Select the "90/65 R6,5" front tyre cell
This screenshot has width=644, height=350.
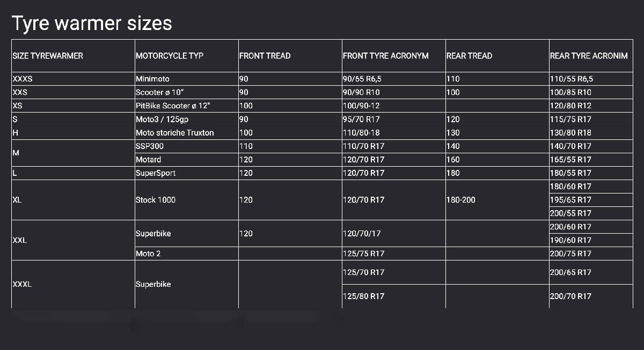click(x=362, y=79)
